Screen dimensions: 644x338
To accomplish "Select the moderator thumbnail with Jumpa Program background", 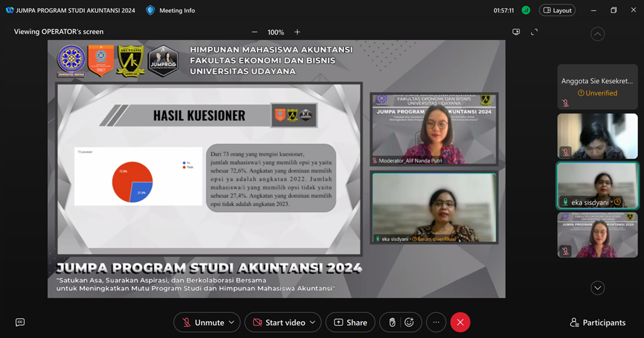I will coord(597,235).
